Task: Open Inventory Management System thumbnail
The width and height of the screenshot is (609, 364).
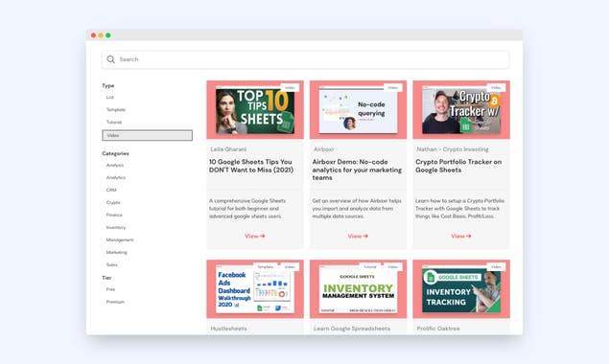Action: click(x=358, y=289)
